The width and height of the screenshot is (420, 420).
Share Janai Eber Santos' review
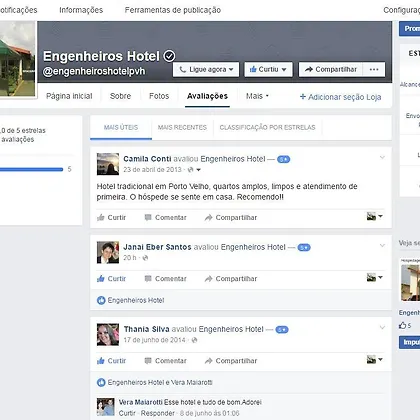point(231,279)
